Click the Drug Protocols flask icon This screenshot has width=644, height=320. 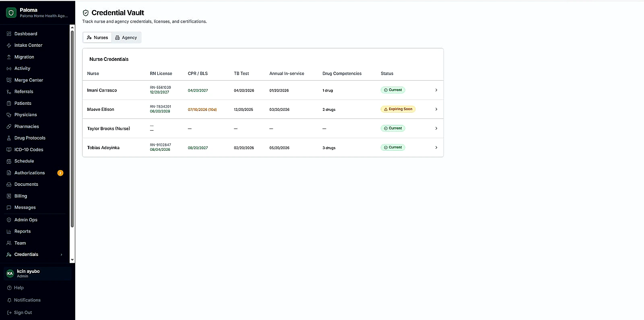tap(9, 138)
